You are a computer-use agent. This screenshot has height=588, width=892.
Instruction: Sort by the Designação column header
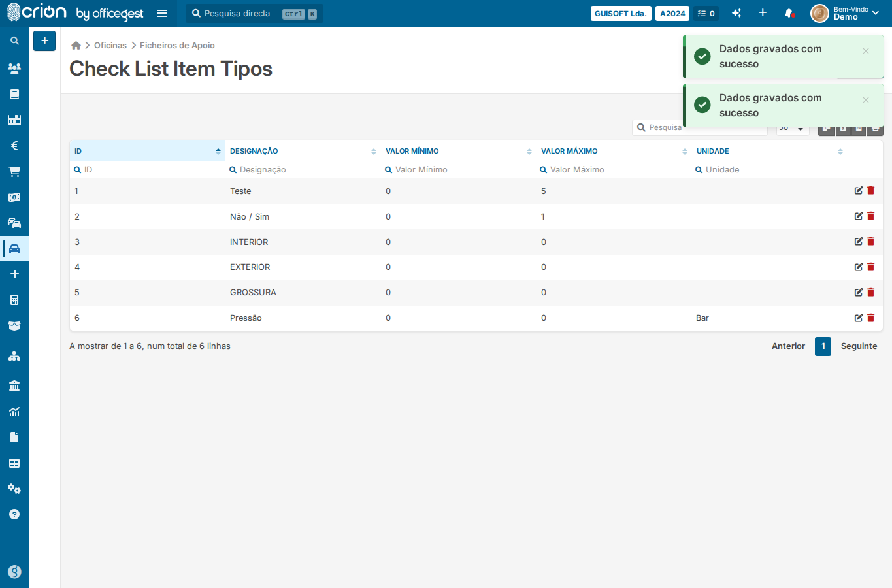[x=303, y=151]
